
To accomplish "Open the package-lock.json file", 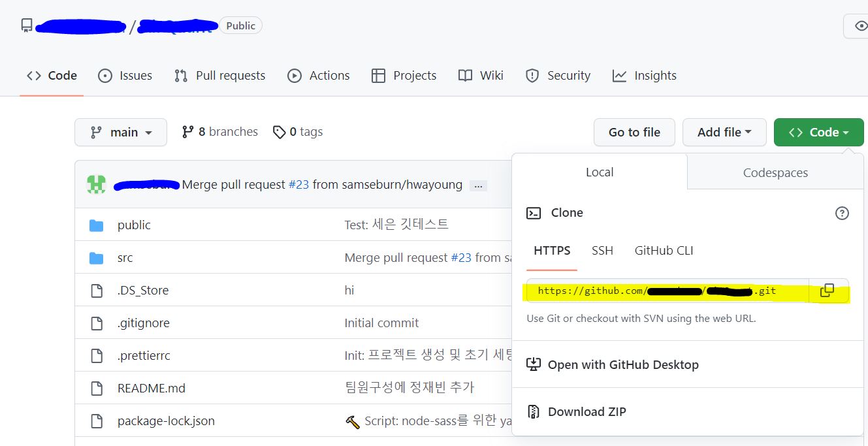I will [x=166, y=421].
